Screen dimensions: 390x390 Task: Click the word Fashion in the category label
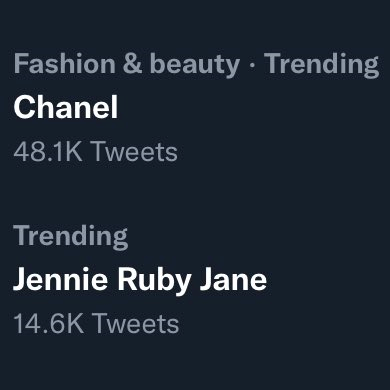[65, 63]
